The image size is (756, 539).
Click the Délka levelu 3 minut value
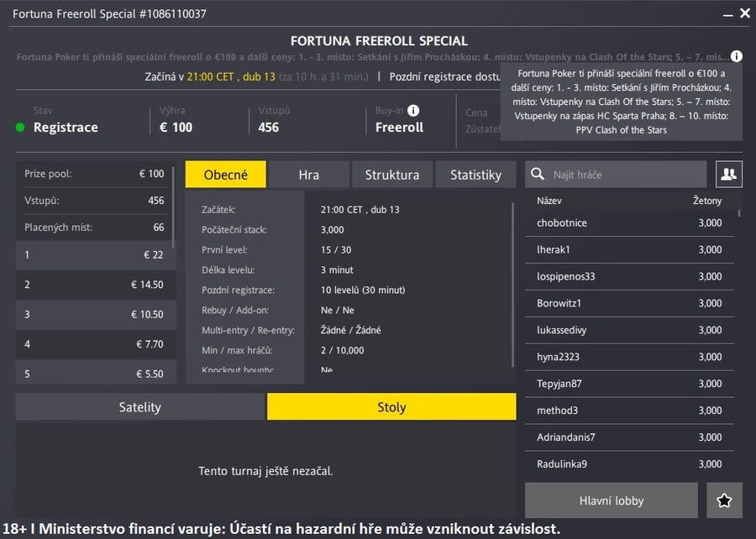pyautogui.click(x=337, y=270)
